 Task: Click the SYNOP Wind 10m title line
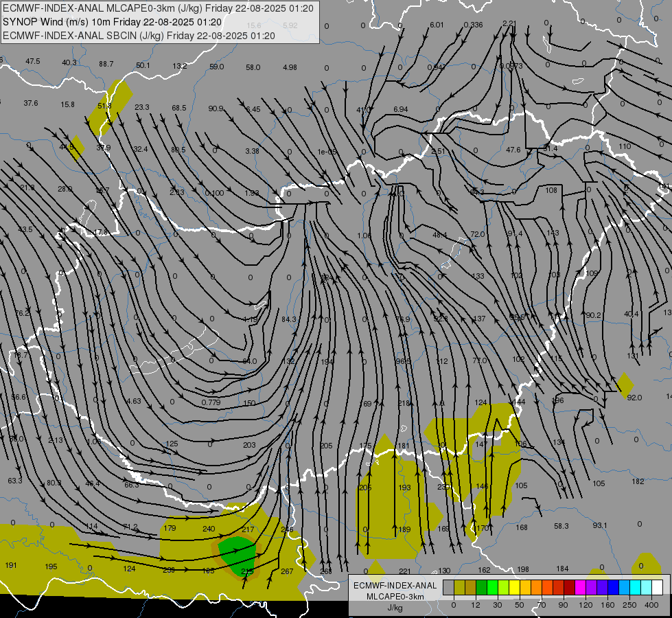113,22
